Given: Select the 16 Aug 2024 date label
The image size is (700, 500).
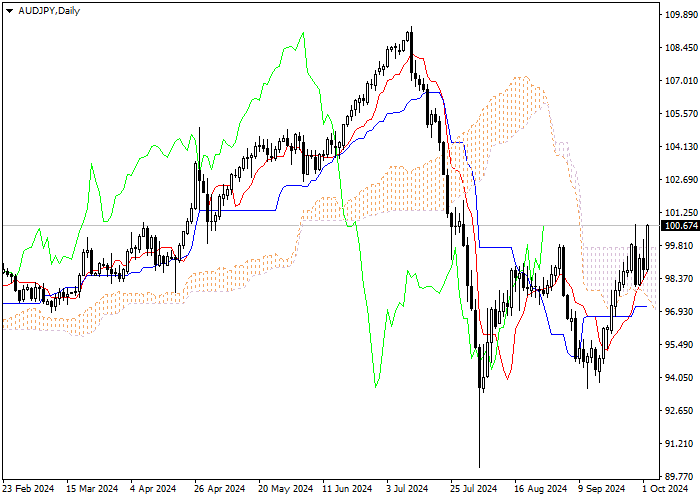Looking at the screenshot, I should pyautogui.click(x=540, y=489).
